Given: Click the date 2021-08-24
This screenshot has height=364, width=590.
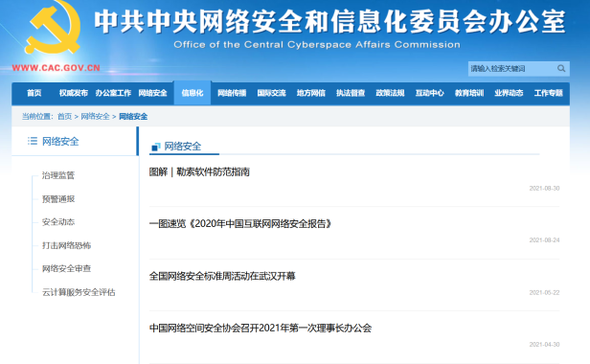Looking at the screenshot, I should [544, 240].
